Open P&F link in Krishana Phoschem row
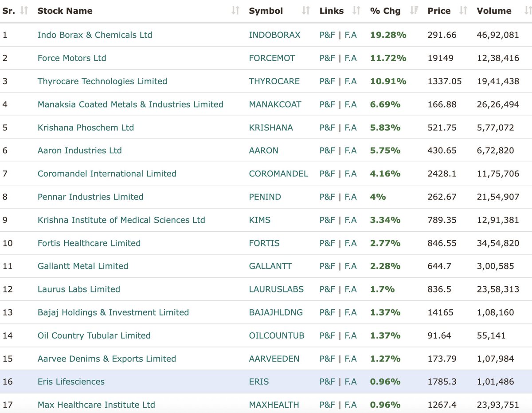532x413 pixels. tap(327, 128)
